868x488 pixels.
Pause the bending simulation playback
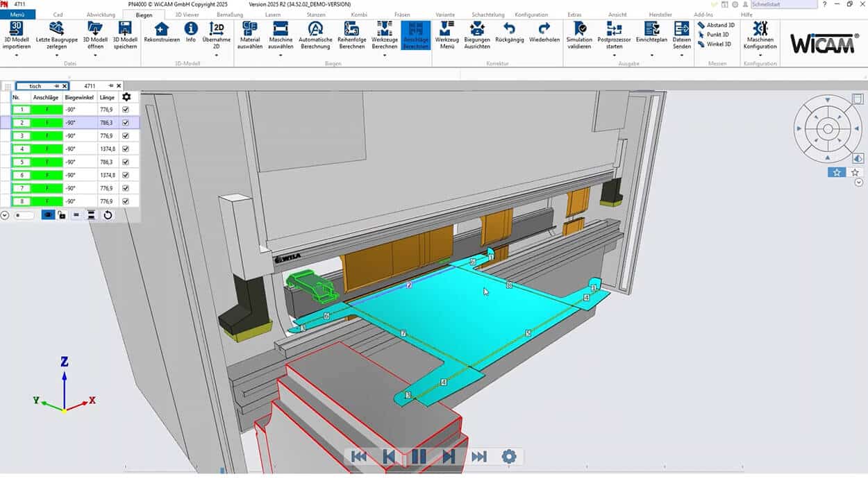419,456
